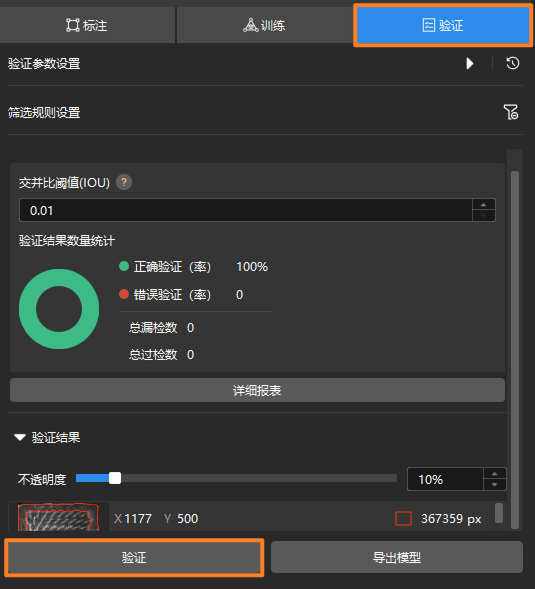
Task: Click the 总过检数 value
Action: [190, 355]
